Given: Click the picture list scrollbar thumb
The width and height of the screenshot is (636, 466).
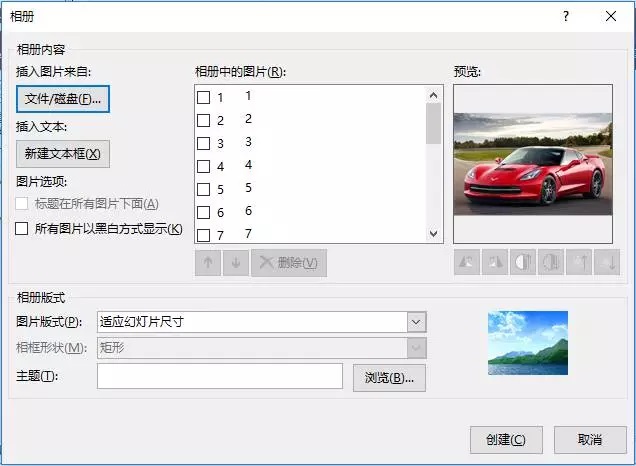Looking at the screenshot, I should (433, 124).
